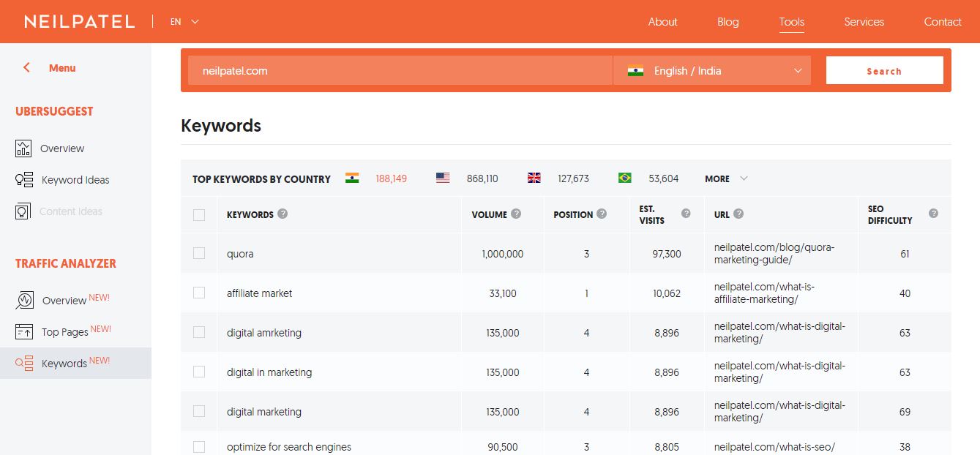Check the box for keyword quora
This screenshot has height=455, width=980.
pos(199,253)
